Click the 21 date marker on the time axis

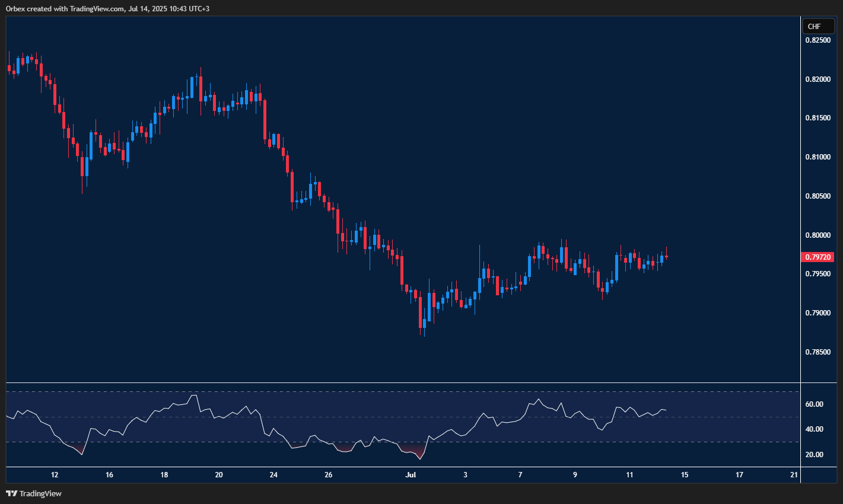click(794, 475)
